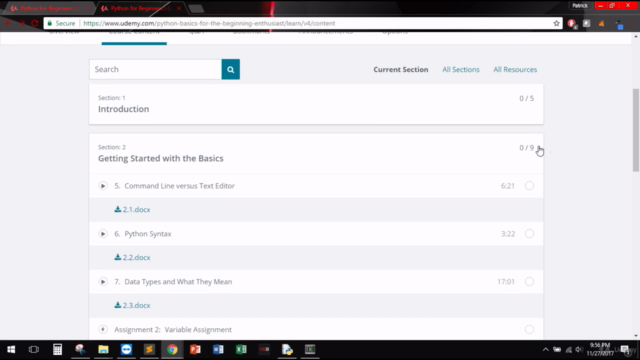
Task: Go back in browser history
Action: 8,23
